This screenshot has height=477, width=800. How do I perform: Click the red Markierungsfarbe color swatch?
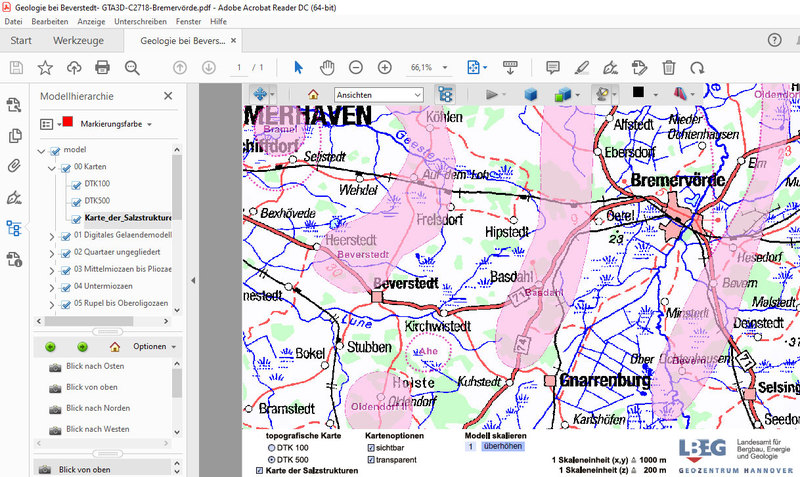click(67, 123)
